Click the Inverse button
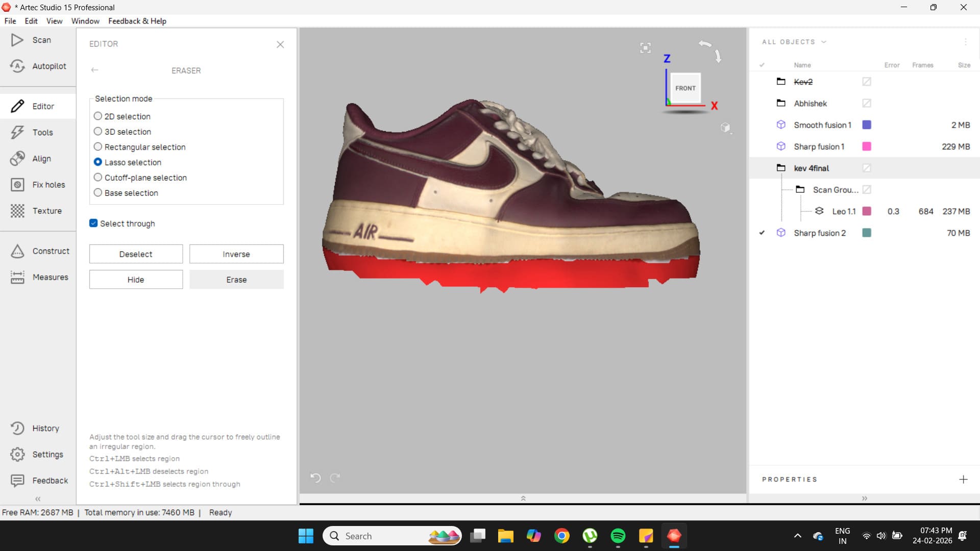The image size is (980, 551). pos(236,254)
